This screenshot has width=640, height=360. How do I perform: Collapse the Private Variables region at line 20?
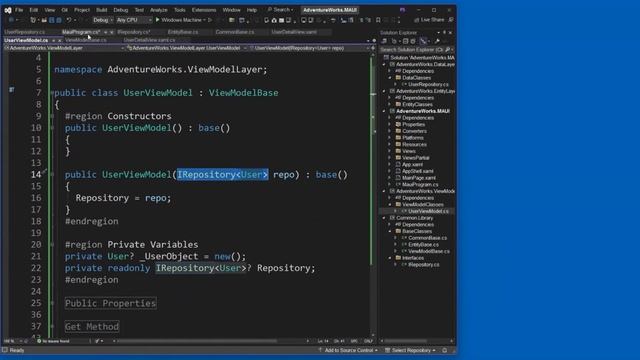click(52, 245)
